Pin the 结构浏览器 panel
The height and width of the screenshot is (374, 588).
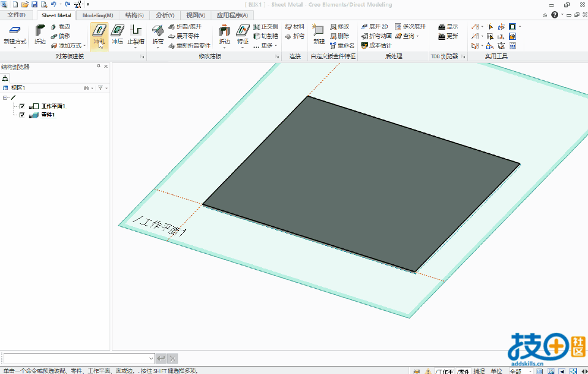(99, 66)
